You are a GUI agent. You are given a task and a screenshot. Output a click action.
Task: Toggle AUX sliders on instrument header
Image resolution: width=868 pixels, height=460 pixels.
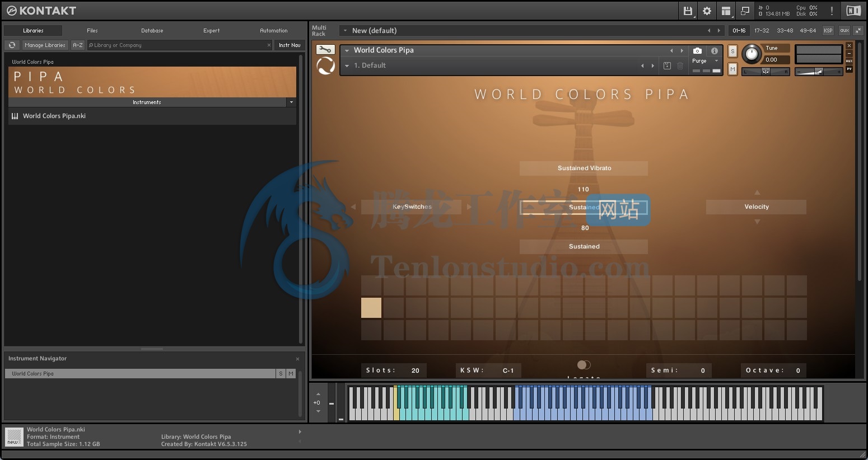[x=849, y=61]
